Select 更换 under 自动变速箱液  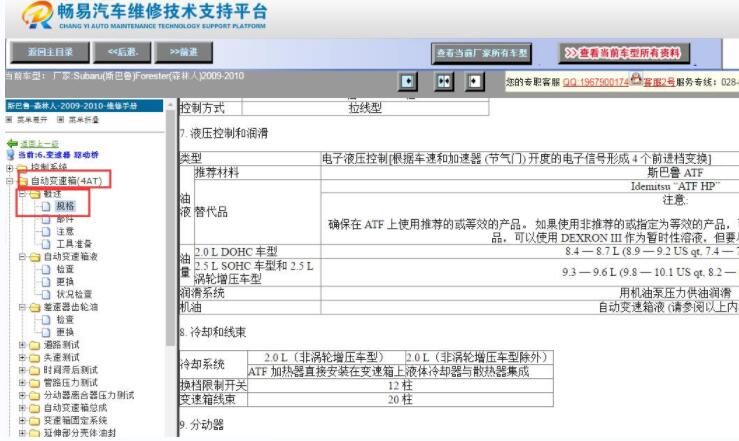tap(66, 282)
